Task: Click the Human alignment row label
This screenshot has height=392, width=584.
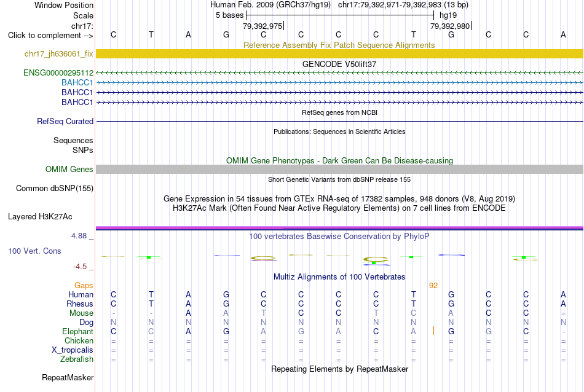Action: pos(81,294)
